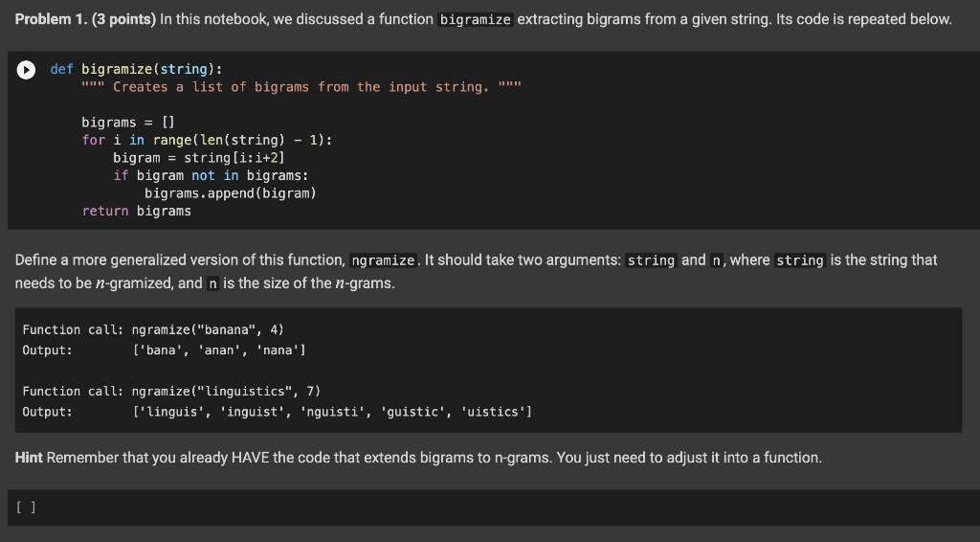Run the bigramize code cell
980x542 pixels.
(x=26, y=69)
